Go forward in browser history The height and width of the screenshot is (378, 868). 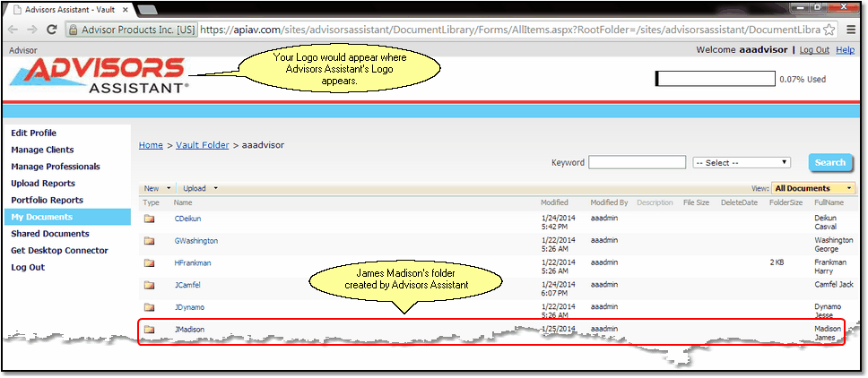pyautogui.click(x=32, y=30)
